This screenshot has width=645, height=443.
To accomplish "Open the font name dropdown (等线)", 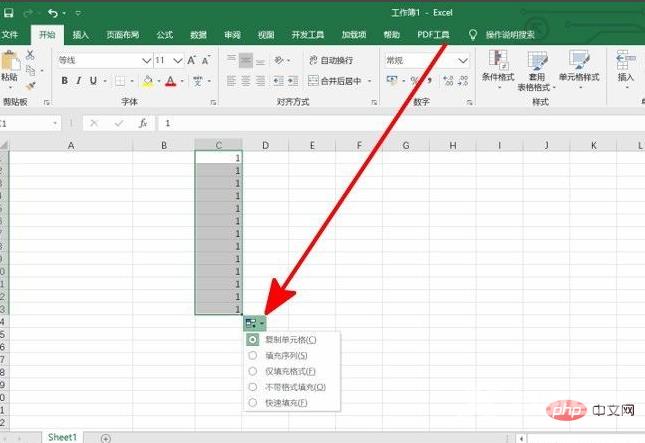I will point(145,60).
